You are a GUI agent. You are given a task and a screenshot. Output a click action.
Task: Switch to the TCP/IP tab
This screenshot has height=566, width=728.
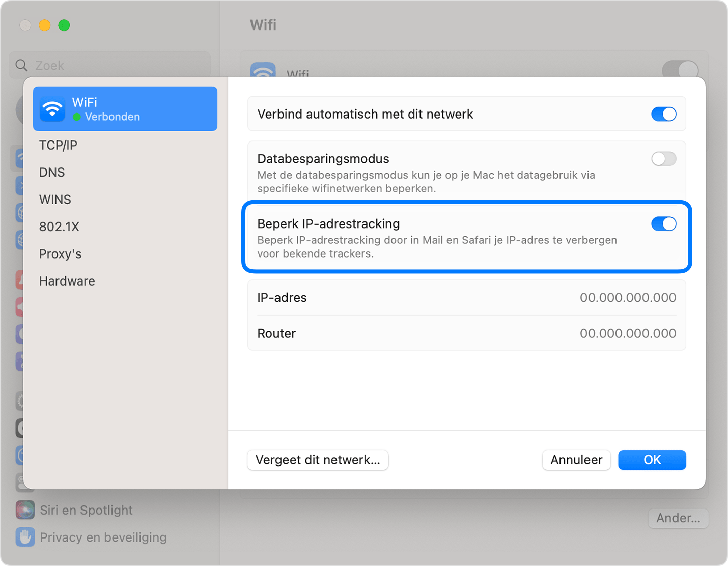click(x=58, y=145)
